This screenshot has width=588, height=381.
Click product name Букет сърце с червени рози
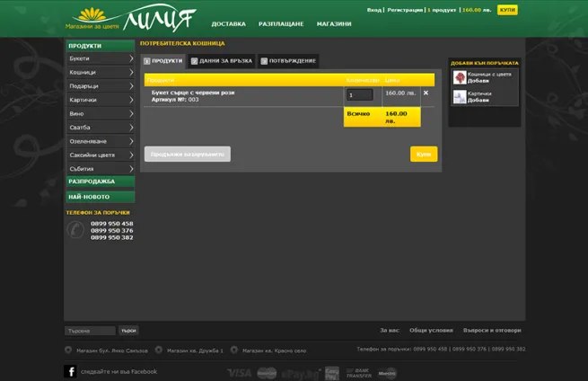tap(193, 93)
